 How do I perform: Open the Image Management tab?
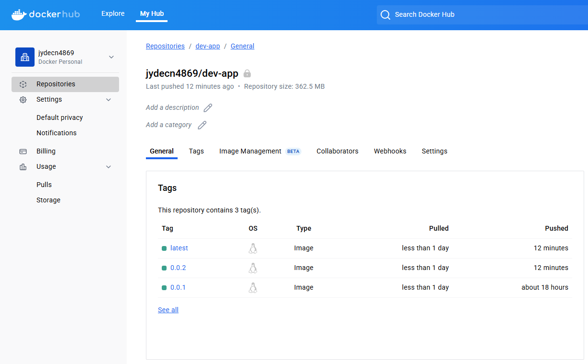[250, 151]
